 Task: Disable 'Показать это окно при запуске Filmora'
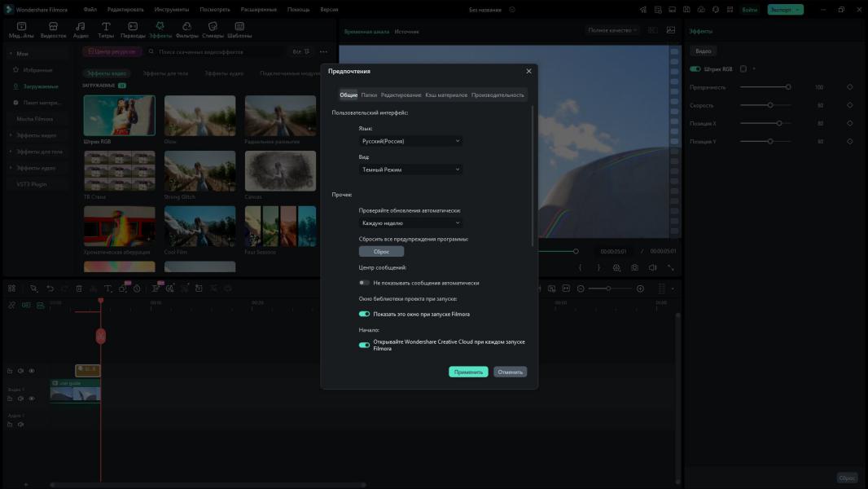(364, 314)
